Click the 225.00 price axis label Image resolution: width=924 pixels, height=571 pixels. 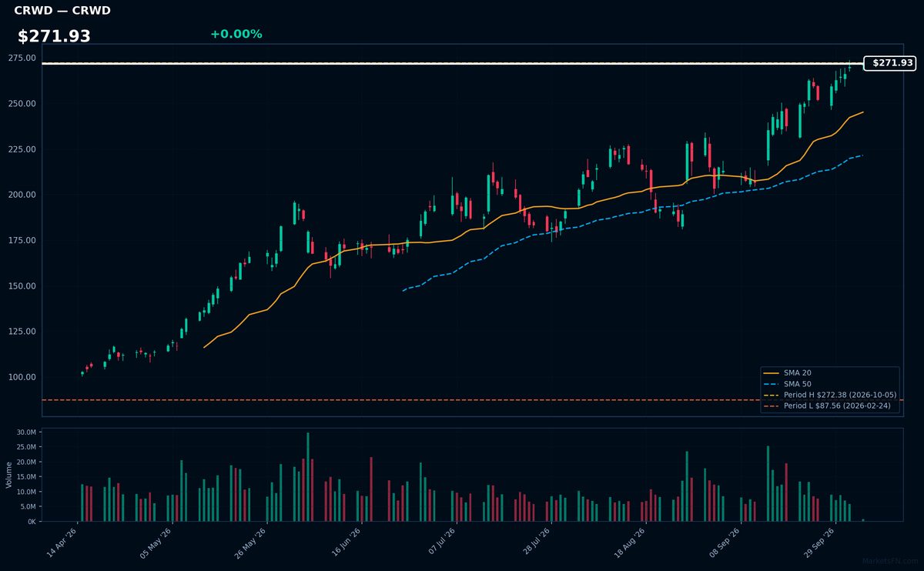coord(22,149)
